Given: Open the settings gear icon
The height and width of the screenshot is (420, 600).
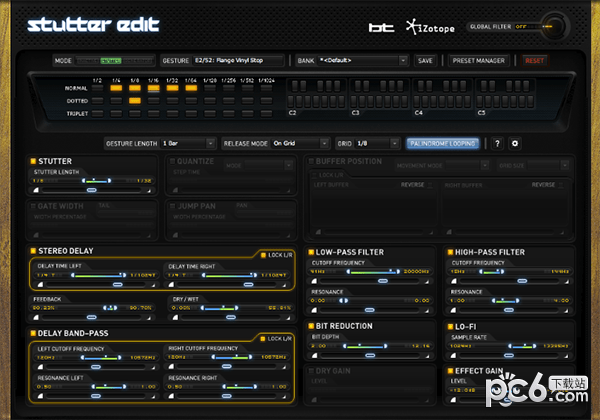Looking at the screenshot, I should pyautogui.click(x=515, y=143).
